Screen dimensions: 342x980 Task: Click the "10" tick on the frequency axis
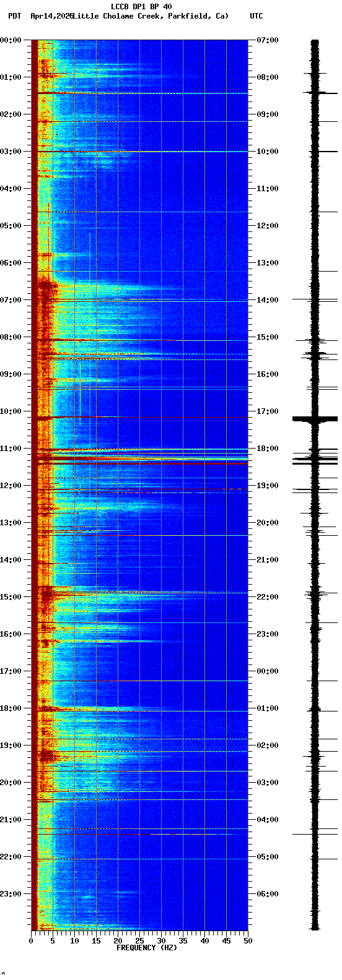(74, 941)
